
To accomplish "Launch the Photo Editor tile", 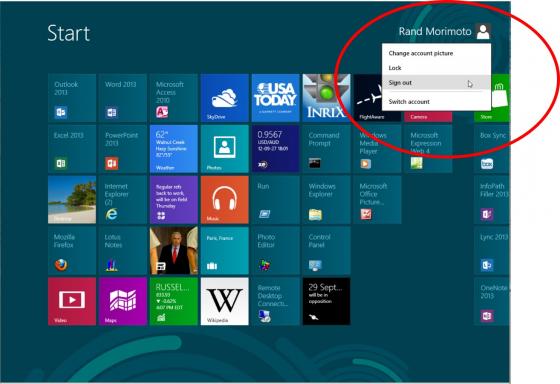I will (x=275, y=250).
